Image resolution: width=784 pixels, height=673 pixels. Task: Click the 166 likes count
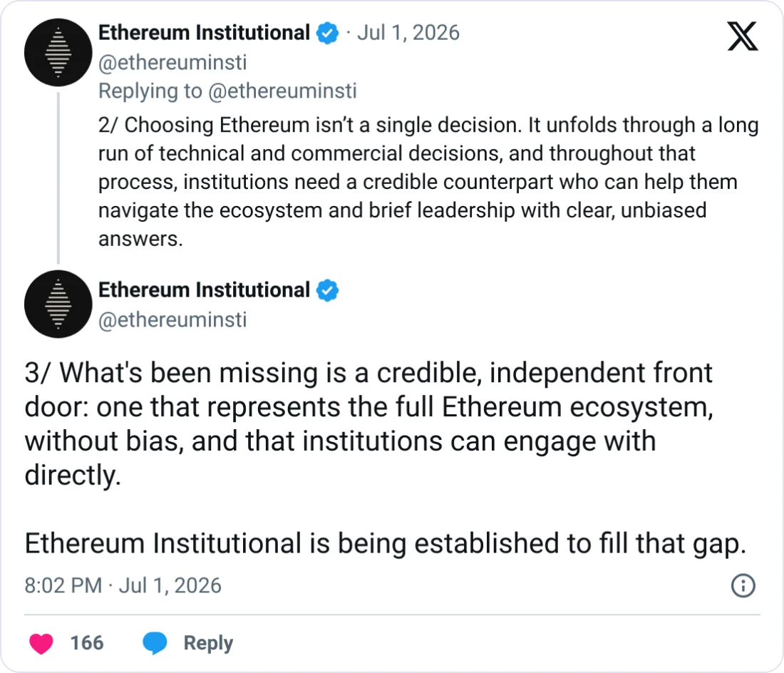coord(87,643)
